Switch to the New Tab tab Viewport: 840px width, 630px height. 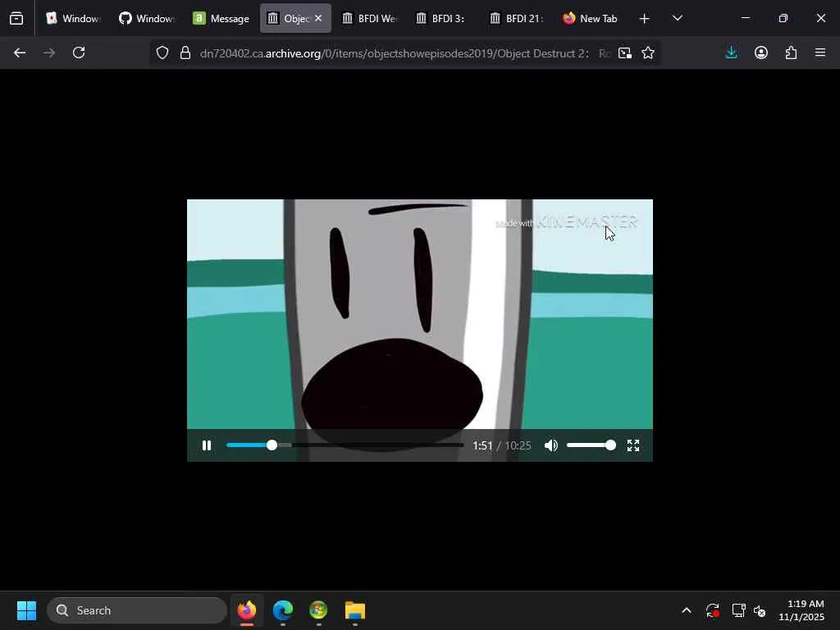click(591, 18)
